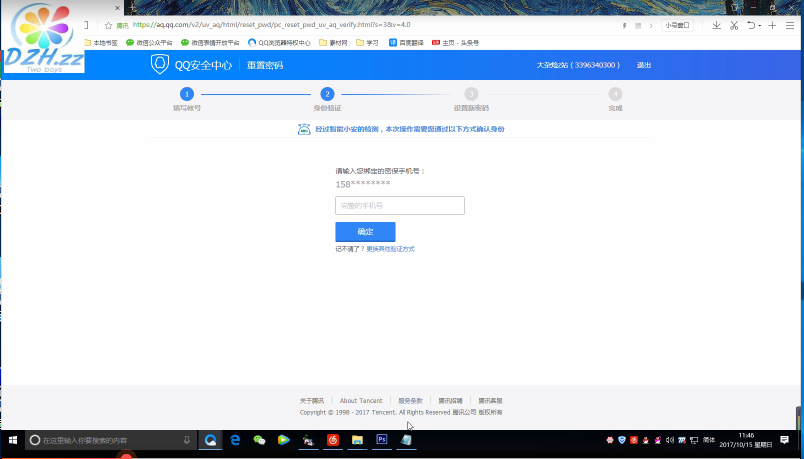Screen dimensions: 804x459
Task: Open the browser hamburger menu
Action: point(790,25)
